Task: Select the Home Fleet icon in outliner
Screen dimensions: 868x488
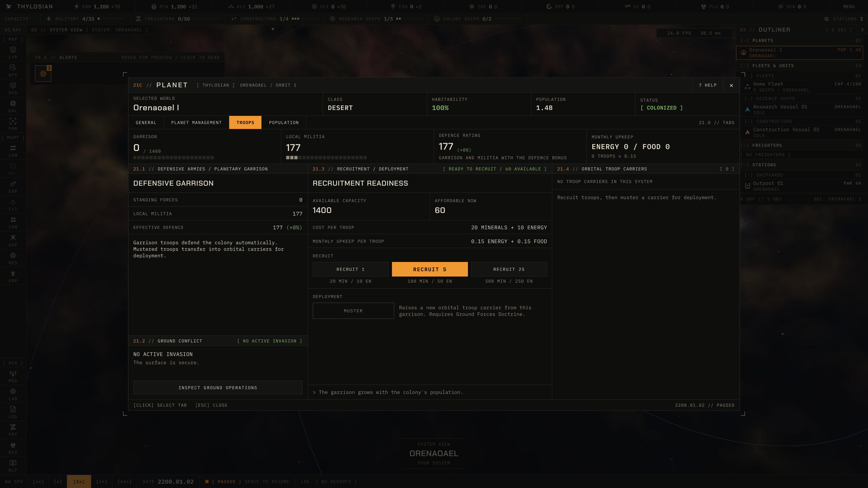Action: 747,87
